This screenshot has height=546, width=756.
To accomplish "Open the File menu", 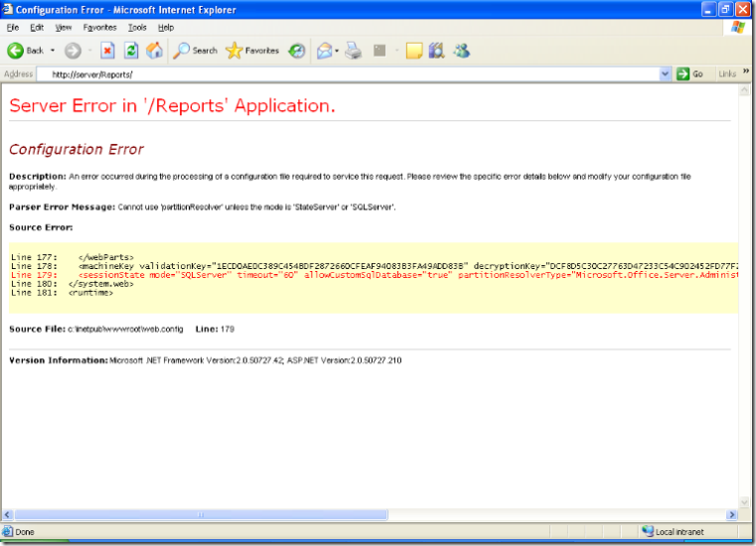I will 13,28.
